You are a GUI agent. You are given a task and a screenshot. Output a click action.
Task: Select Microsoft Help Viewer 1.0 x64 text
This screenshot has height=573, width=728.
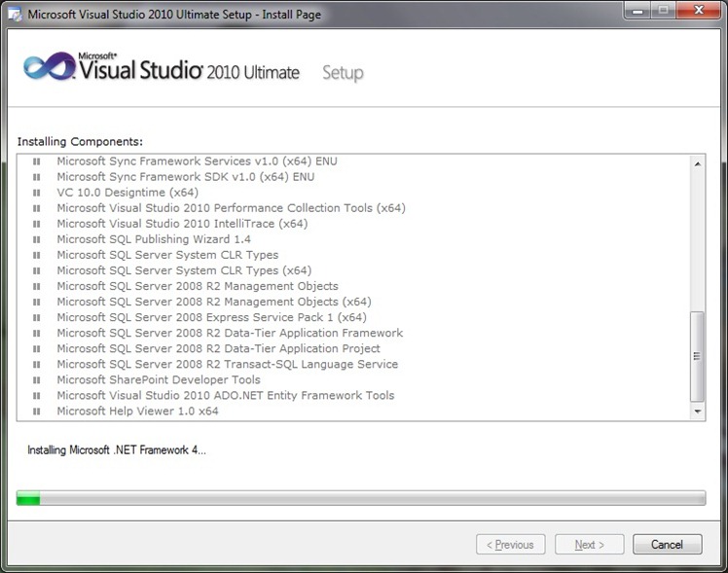137,412
